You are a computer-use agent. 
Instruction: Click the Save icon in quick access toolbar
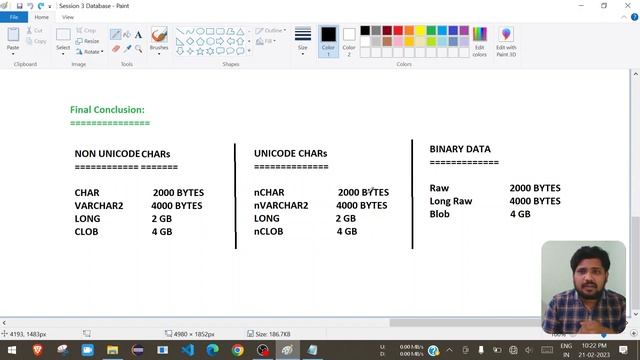tap(19, 6)
